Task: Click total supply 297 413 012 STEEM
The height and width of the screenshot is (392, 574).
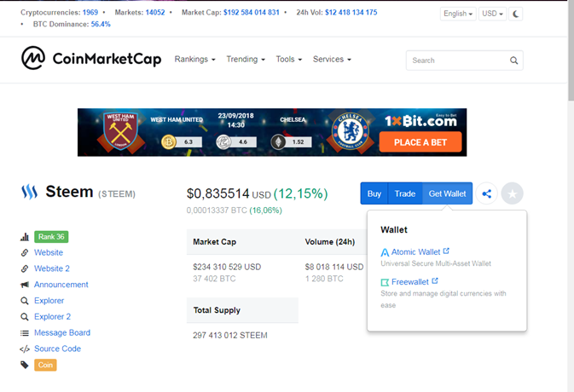Action: pos(230,335)
